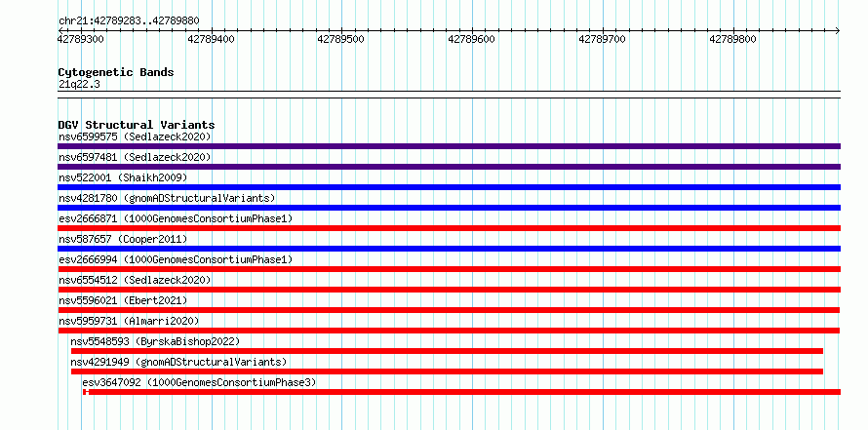Screen dimensions: 868x430
Task: Click ruler position 42789800
Action: [x=733, y=39]
